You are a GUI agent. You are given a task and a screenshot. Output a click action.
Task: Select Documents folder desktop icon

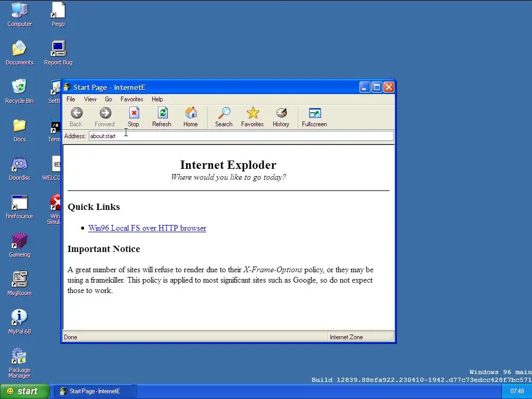[20, 53]
